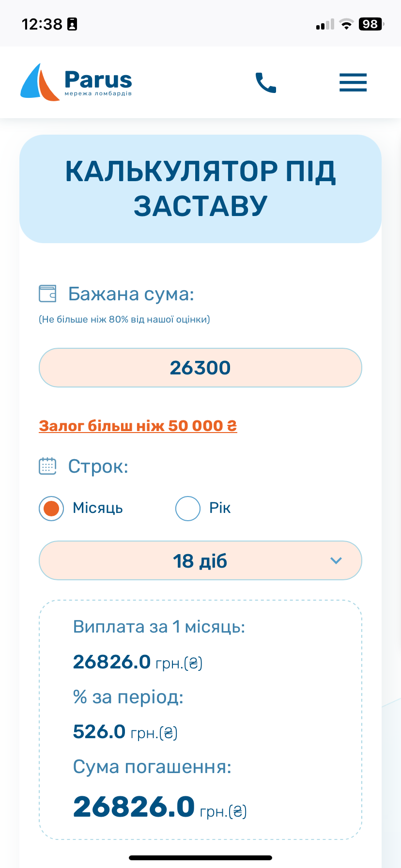The height and width of the screenshot is (868, 401).
Task: Tap the Wi-Fi status icon
Action: (346, 24)
